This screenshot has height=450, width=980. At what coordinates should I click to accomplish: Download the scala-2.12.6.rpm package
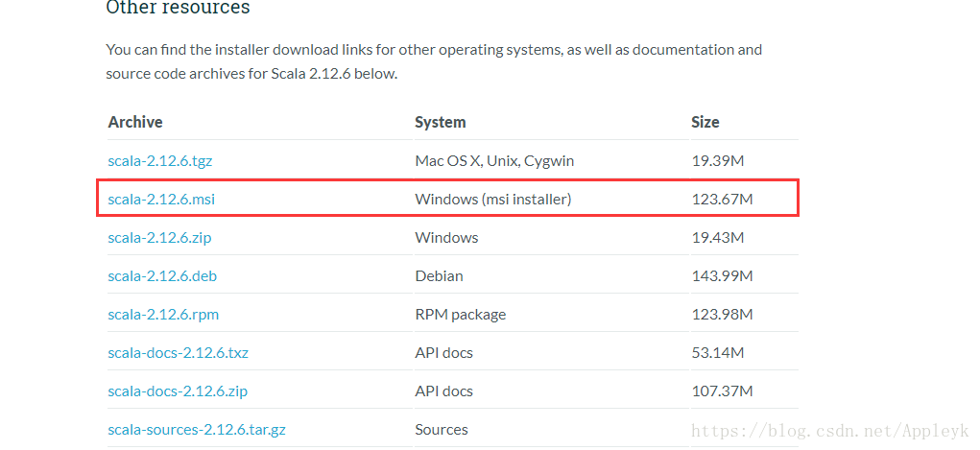(163, 315)
